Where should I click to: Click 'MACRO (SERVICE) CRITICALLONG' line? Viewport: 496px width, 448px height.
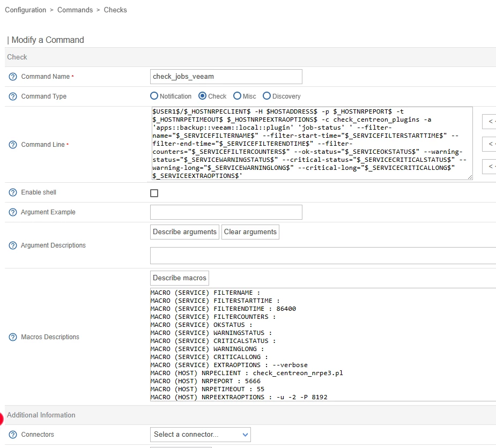(x=210, y=357)
